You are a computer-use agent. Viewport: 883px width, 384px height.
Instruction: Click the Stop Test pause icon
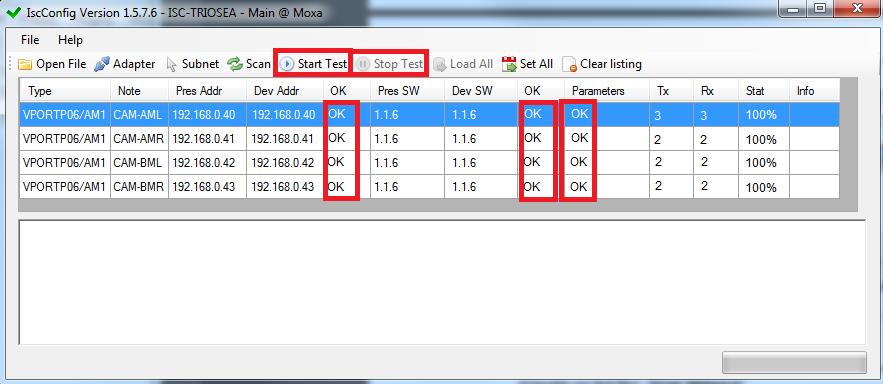[x=363, y=64]
